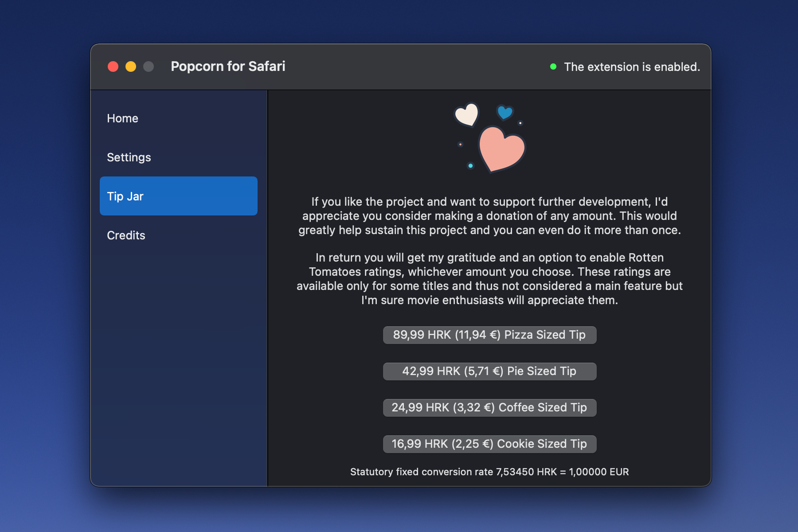This screenshot has height=532, width=798.
Task: Minimize the window with yellow button
Action: [131, 66]
